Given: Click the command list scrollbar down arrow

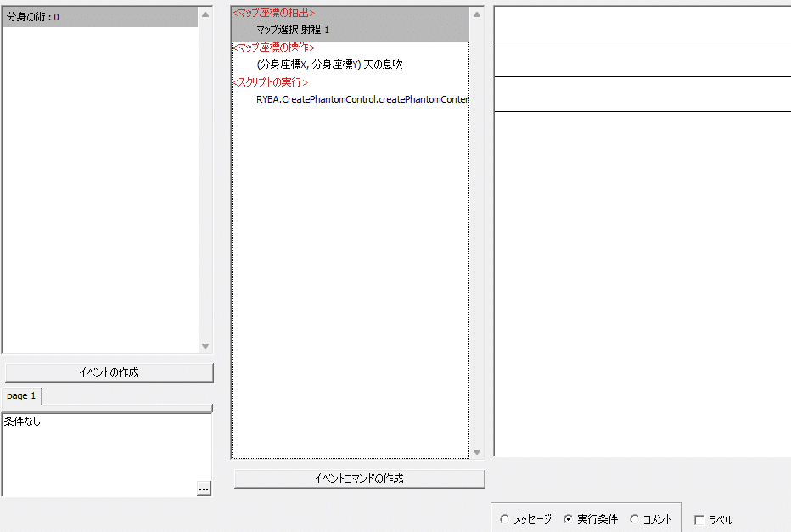Looking at the screenshot, I should [476, 451].
